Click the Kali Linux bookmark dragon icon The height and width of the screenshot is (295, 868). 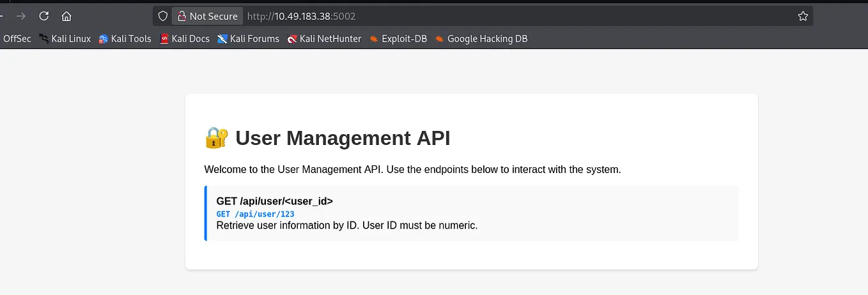tap(43, 39)
